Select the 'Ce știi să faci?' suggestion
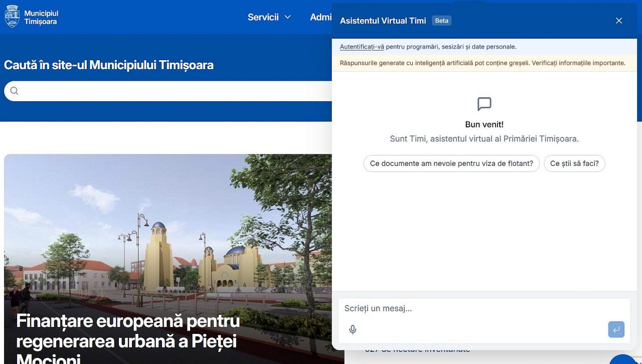The width and height of the screenshot is (642, 364). 574,163
